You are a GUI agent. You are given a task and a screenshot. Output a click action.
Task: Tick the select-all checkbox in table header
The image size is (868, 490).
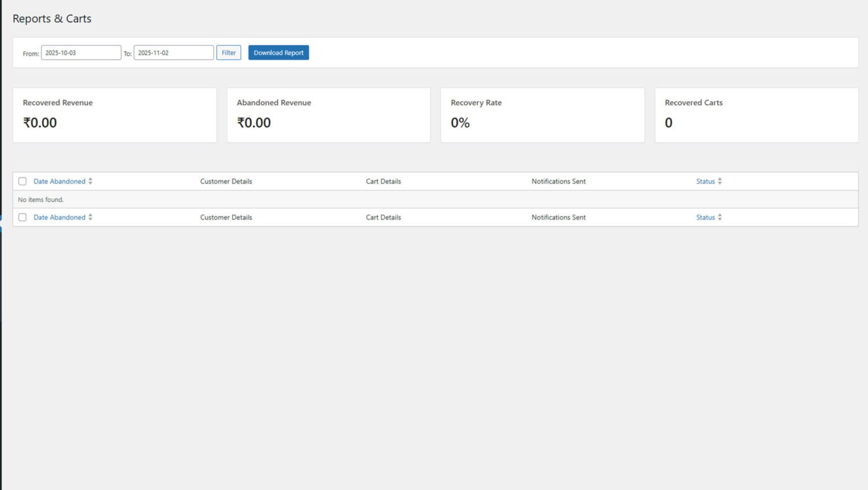click(x=23, y=181)
